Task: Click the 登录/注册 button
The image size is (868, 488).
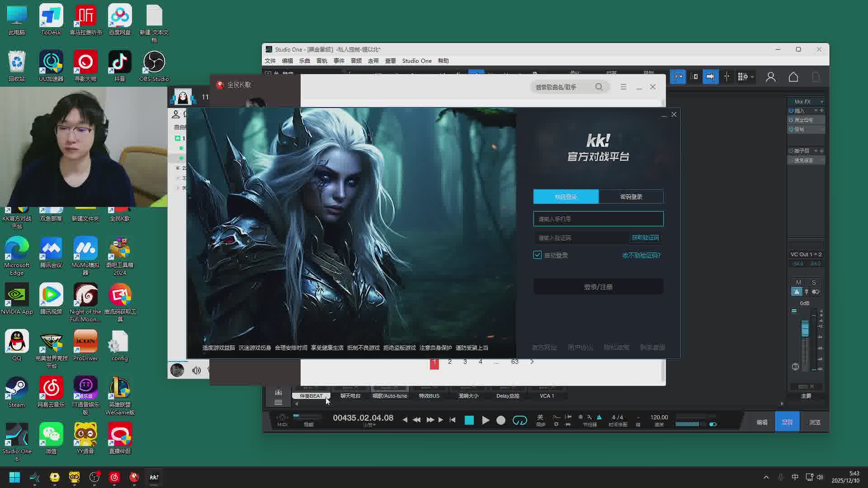Action: [598, 287]
